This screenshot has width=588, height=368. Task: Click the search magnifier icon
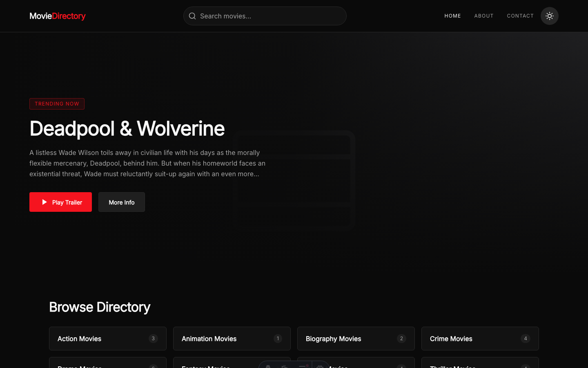point(192,16)
